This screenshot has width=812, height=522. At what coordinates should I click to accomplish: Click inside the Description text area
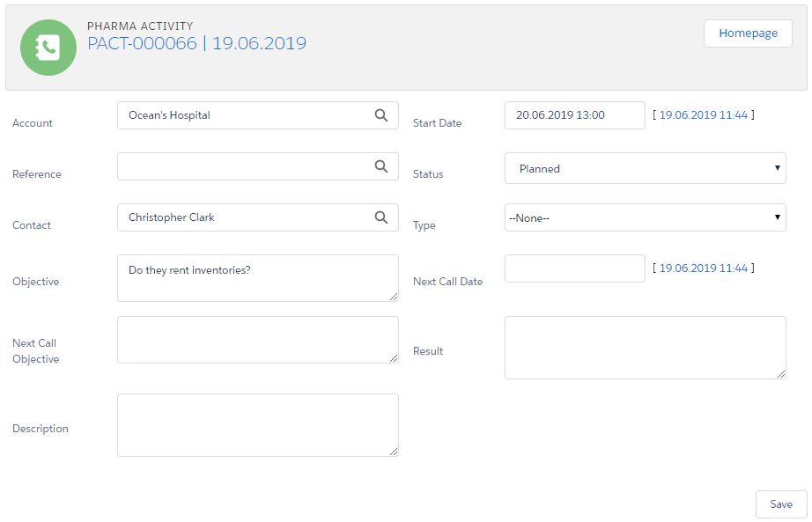(x=257, y=425)
